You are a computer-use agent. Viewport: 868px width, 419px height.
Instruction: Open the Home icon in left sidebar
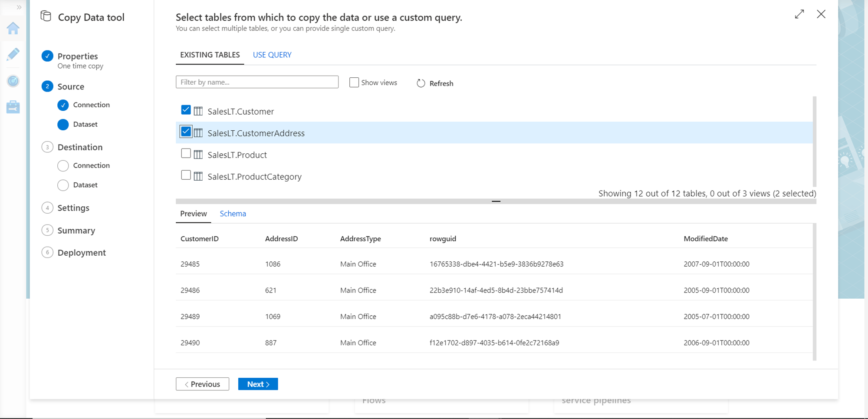(13, 29)
